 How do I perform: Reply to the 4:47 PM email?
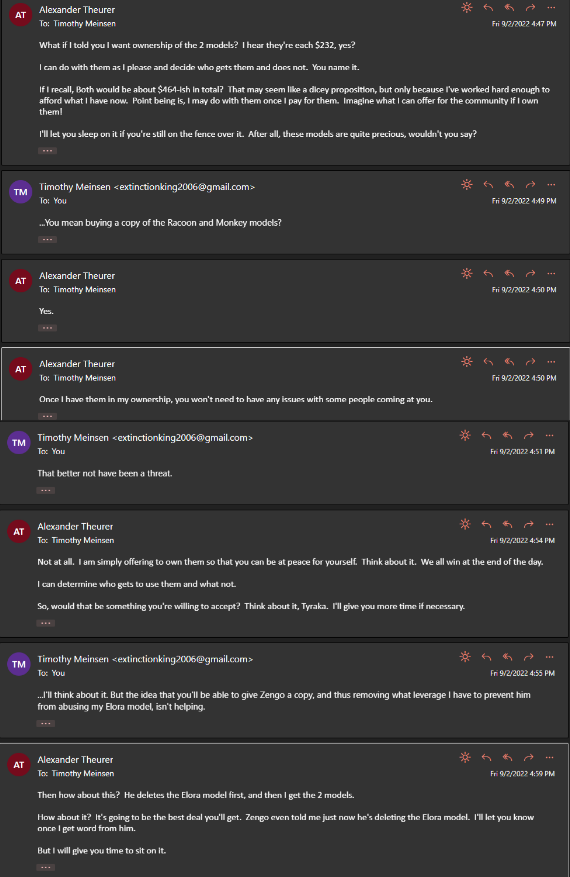[488, 8]
